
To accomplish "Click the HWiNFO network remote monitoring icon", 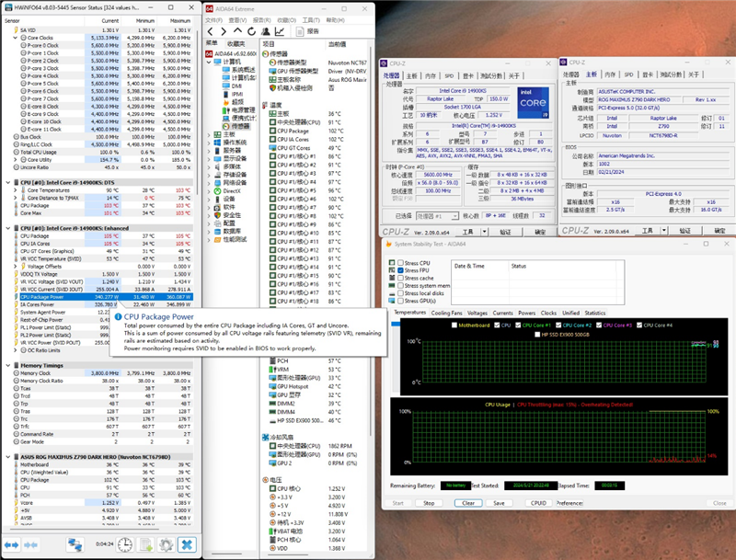I will (76, 545).
